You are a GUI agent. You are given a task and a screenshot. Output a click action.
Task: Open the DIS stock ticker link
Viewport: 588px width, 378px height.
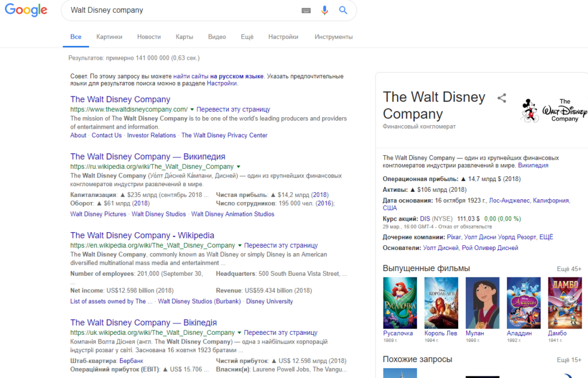[425, 219]
